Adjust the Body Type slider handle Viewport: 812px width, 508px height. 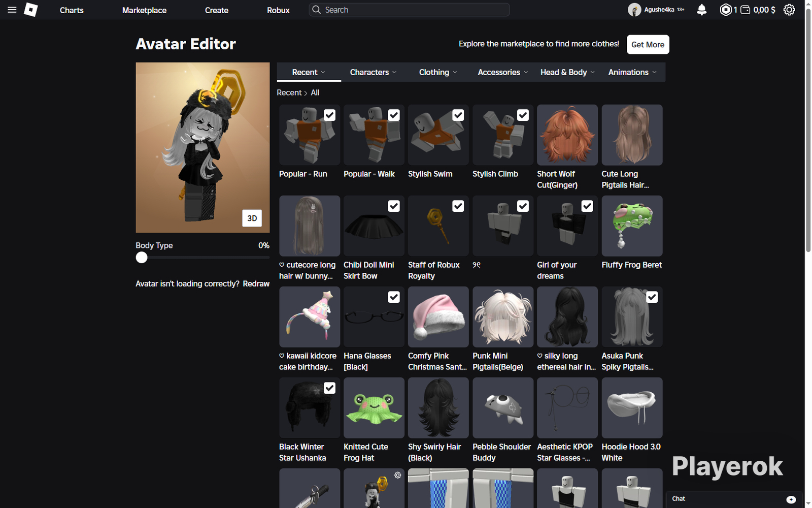pos(142,258)
